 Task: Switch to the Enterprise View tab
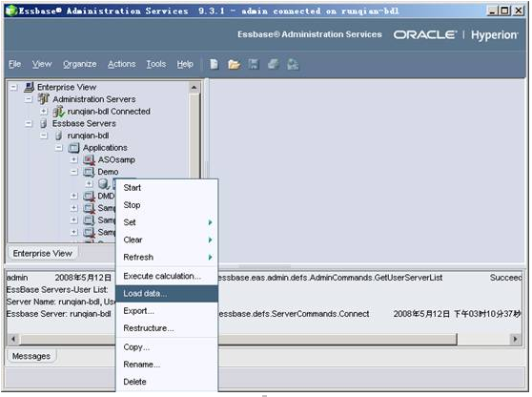point(42,253)
